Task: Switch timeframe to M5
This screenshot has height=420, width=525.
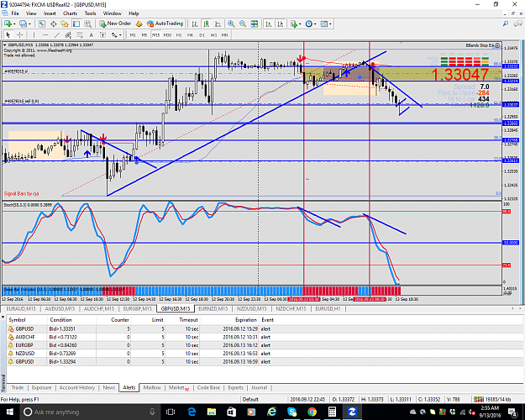Action: click(x=144, y=34)
